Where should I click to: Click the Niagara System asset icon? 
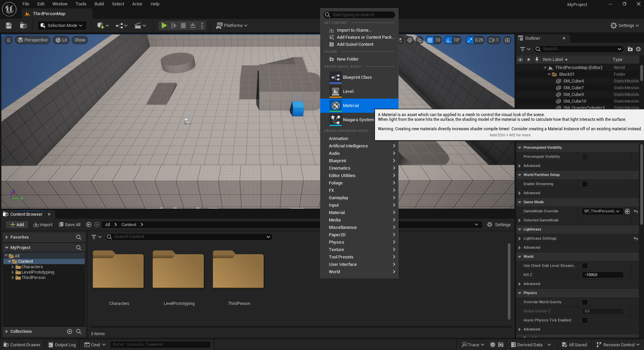(x=335, y=120)
